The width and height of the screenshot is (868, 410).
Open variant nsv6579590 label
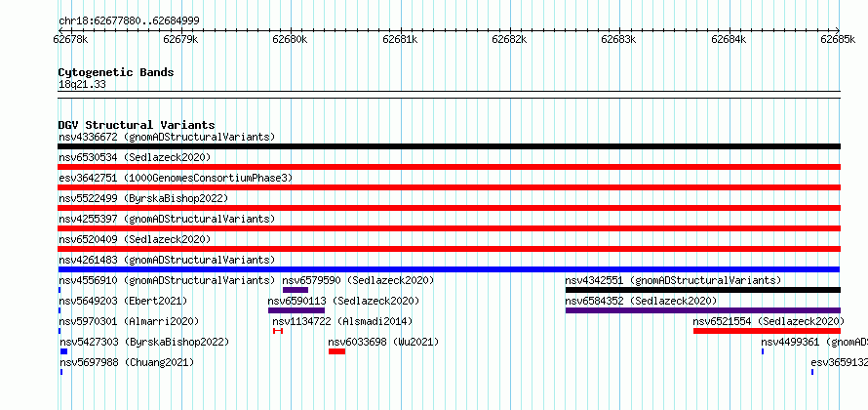tap(358, 280)
